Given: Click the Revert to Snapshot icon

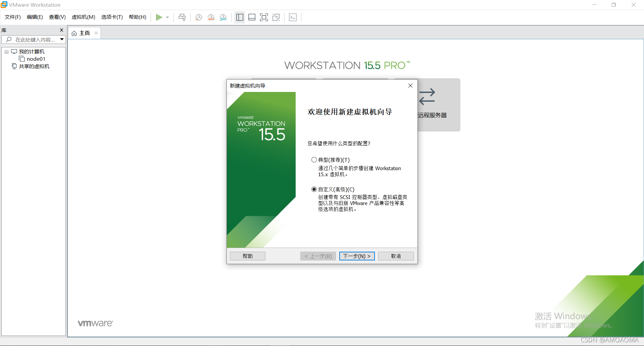Looking at the screenshot, I should tap(211, 17).
